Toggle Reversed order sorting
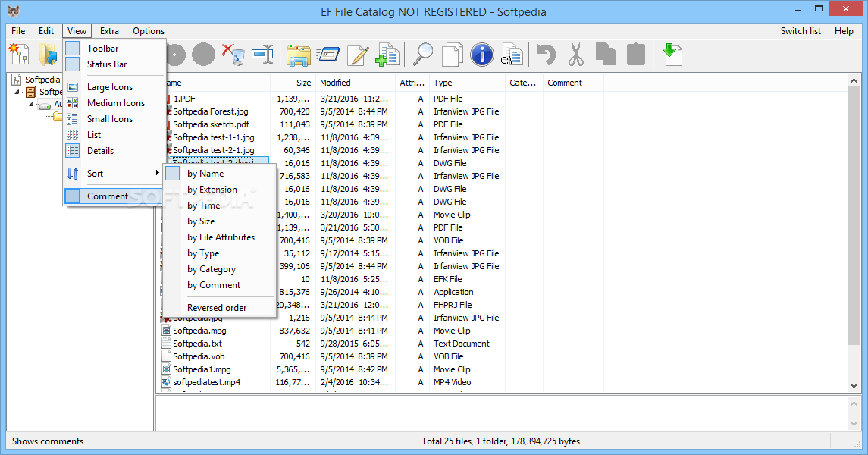 coord(219,308)
